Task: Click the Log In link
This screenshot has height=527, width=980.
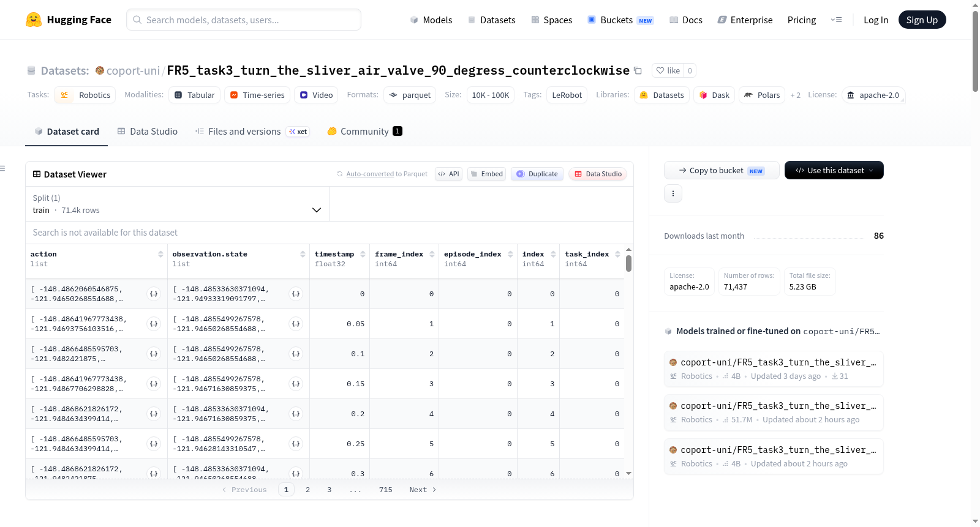Action: click(x=876, y=20)
